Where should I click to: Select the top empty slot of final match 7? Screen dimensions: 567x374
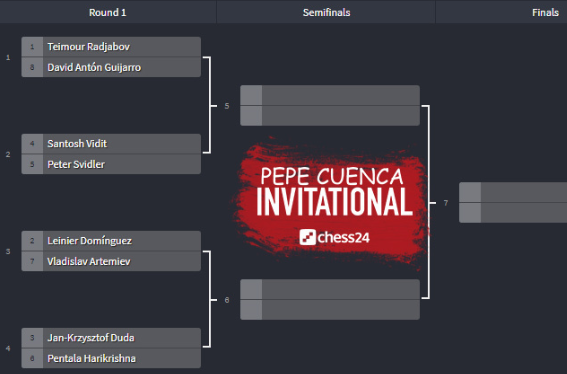[x=513, y=192]
